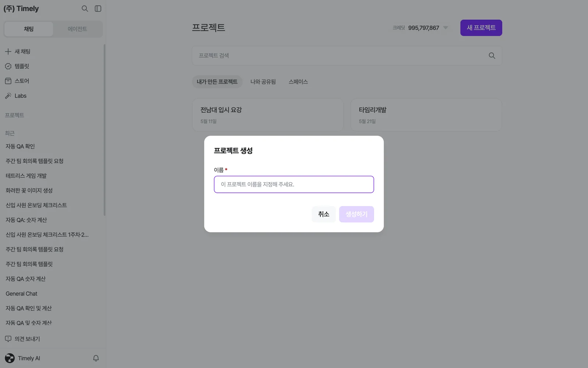
Task: Open chat 테트리스 게임 개발
Action: tap(26, 176)
